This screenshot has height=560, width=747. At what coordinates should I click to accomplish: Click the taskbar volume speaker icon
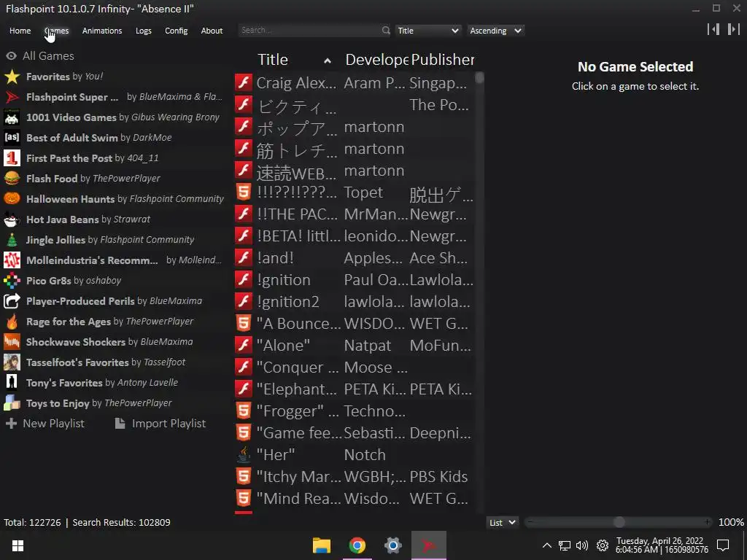point(582,545)
